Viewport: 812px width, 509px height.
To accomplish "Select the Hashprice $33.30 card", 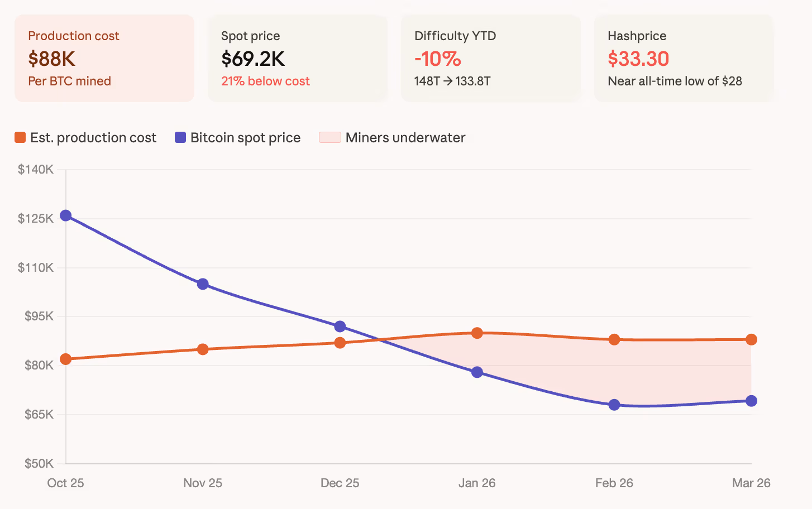I will coord(684,58).
